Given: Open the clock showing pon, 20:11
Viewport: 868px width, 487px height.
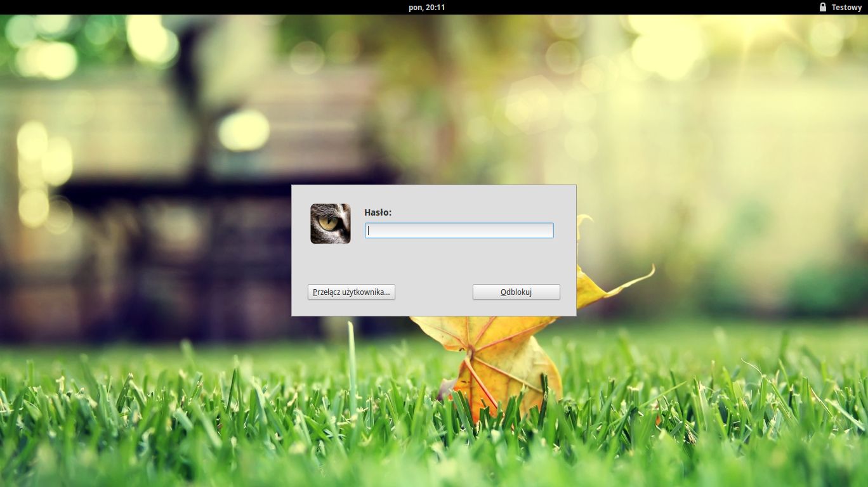Looking at the screenshot, I should coord(426,7).
